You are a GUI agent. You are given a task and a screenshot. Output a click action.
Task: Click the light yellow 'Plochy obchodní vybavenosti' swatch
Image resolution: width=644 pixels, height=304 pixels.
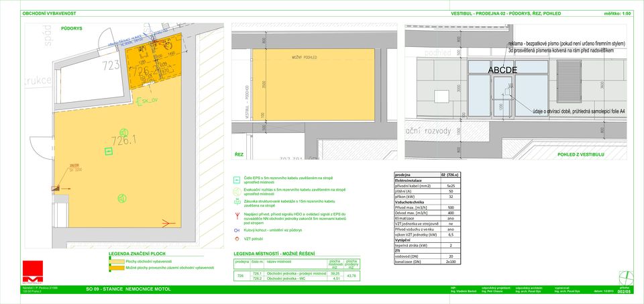tap(117, 261)
